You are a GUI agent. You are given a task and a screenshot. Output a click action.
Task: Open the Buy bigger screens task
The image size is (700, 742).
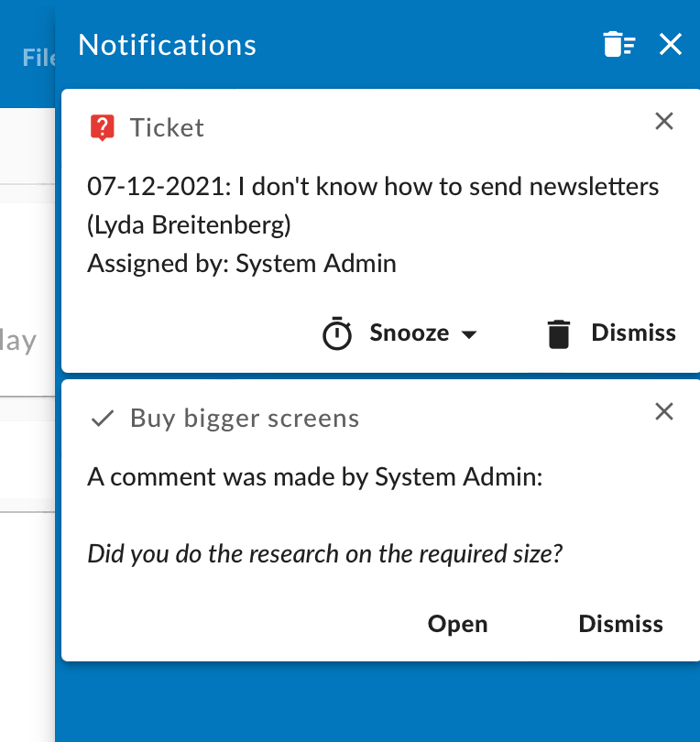click(457, 624)
